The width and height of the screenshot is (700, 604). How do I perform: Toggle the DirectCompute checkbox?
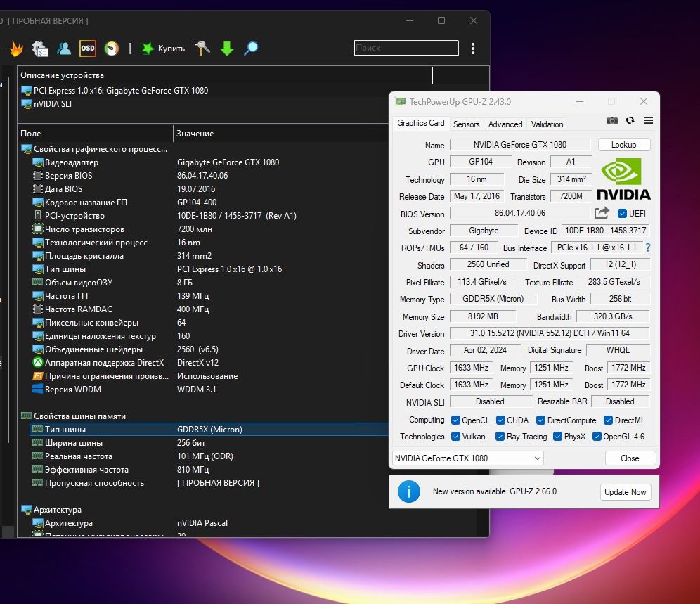540,420
